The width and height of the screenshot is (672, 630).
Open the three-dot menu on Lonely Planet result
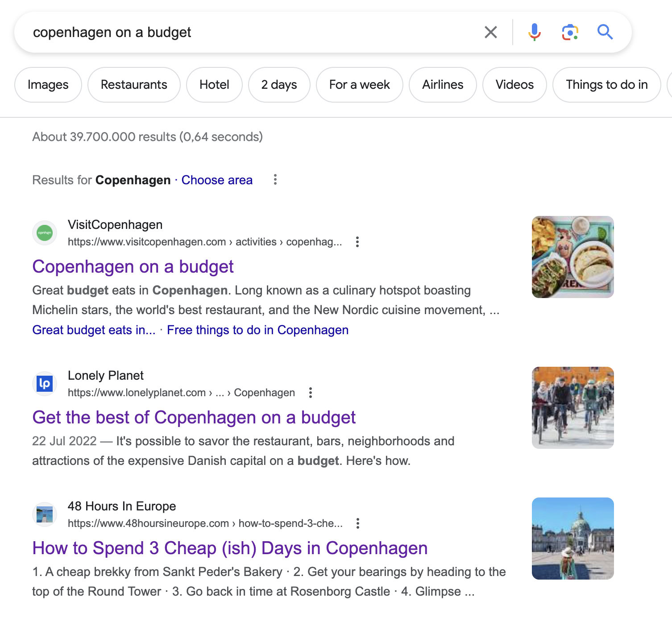(x=310, y=393)
